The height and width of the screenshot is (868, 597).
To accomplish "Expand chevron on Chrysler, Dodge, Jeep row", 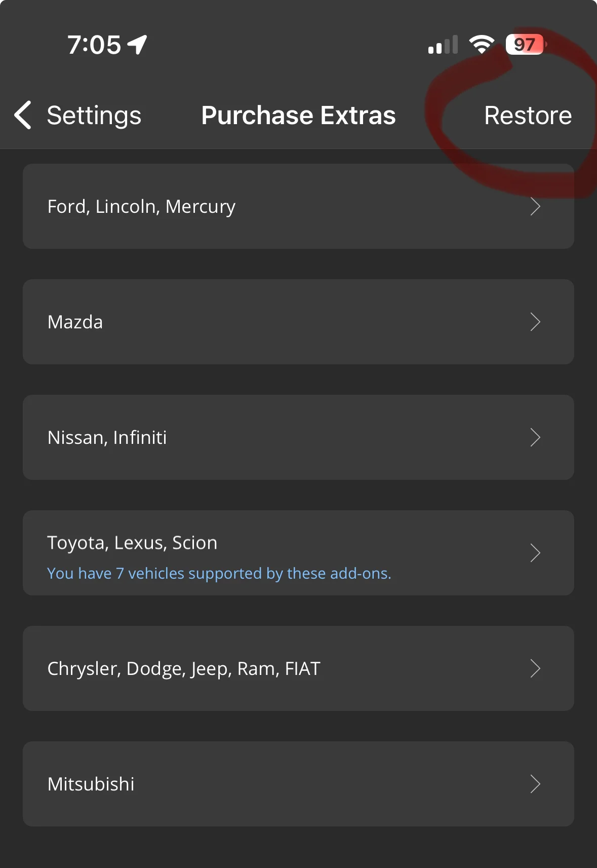I will pyautogui.click(x=535, y=668).
